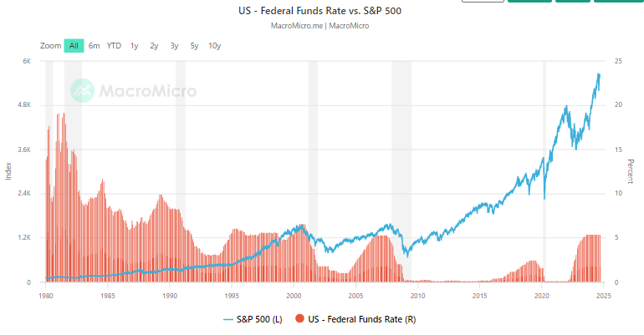Select the 10y zoom range

click(215, 46)
